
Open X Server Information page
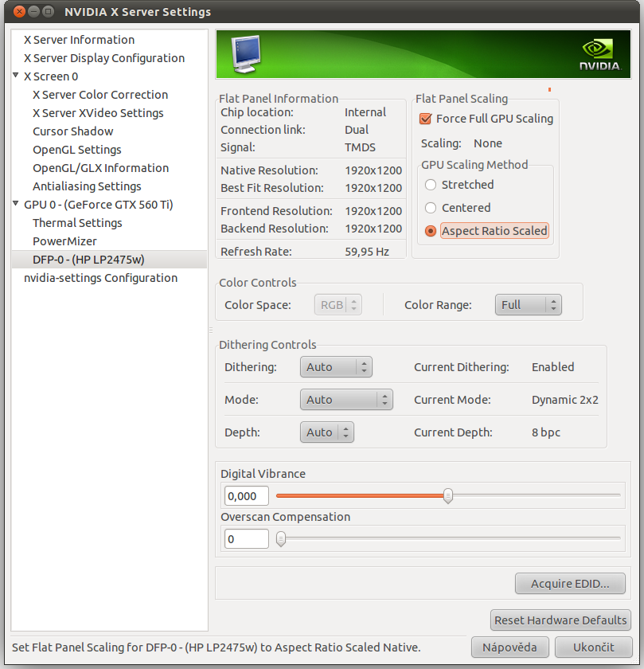tap(80, 40)
